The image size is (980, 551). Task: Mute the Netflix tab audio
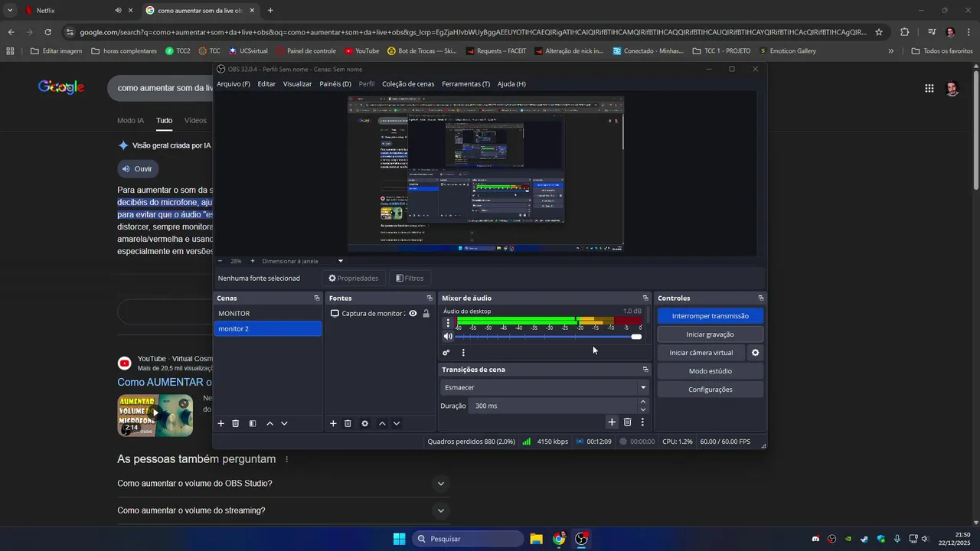(118, 11)
